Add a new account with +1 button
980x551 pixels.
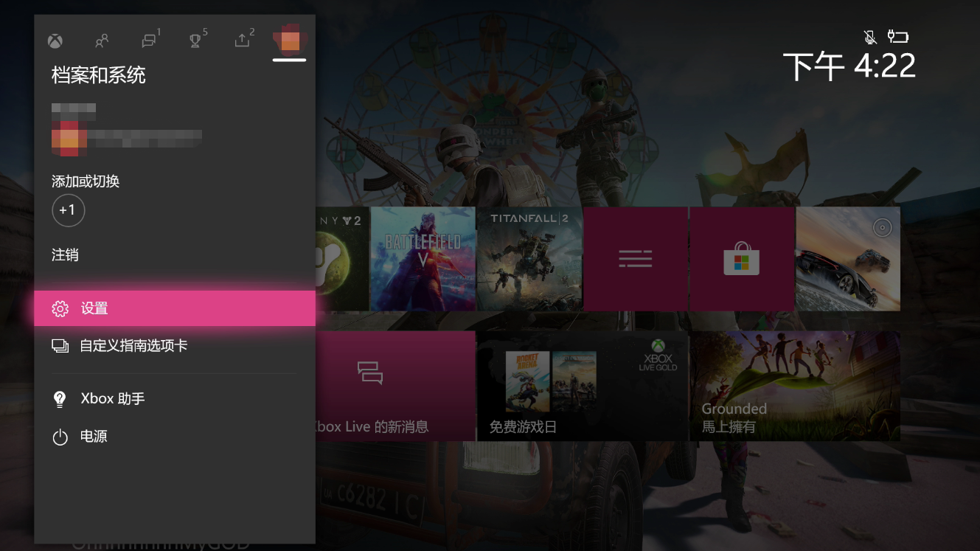click(x=68, y=211)
